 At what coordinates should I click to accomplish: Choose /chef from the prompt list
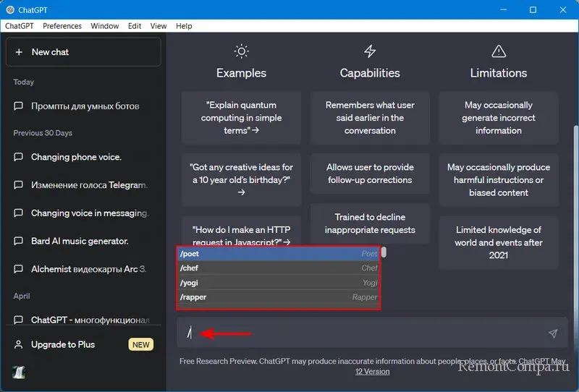point(279,268)
